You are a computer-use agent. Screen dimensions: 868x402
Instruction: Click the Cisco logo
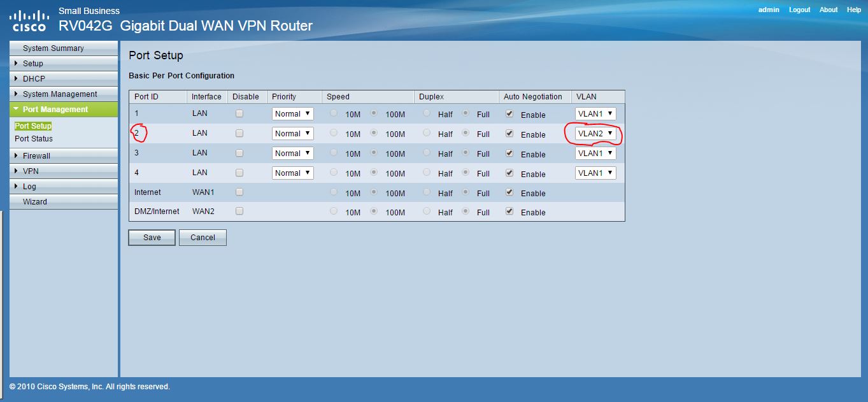coord(29,20)
